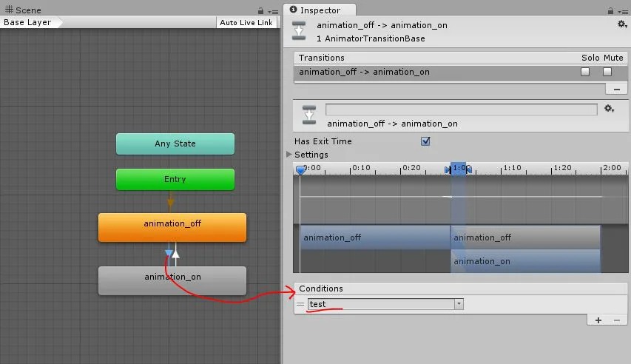
Task: Remove selected transition with the minus icon
Action: [615, 89]
